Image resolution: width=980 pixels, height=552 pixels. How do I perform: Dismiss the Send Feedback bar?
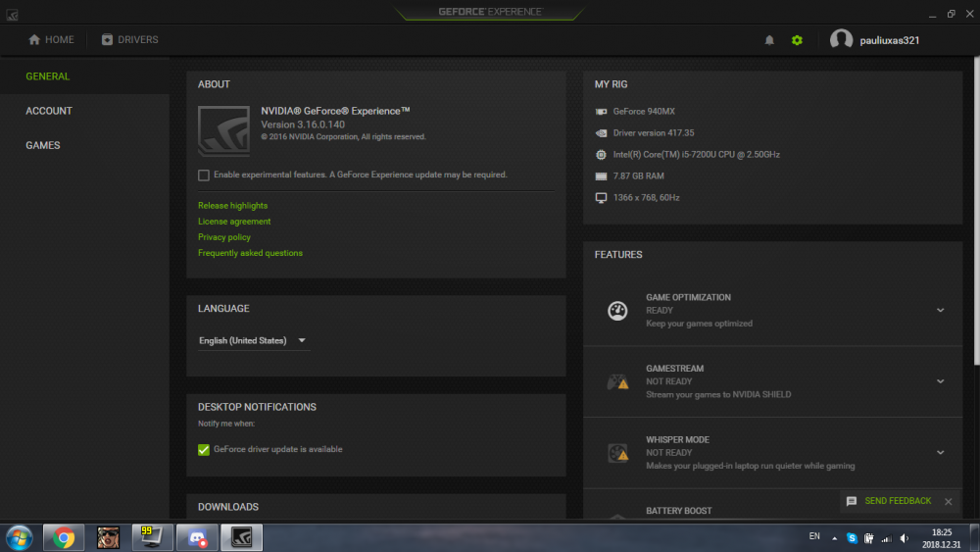(x=949, y=501)
